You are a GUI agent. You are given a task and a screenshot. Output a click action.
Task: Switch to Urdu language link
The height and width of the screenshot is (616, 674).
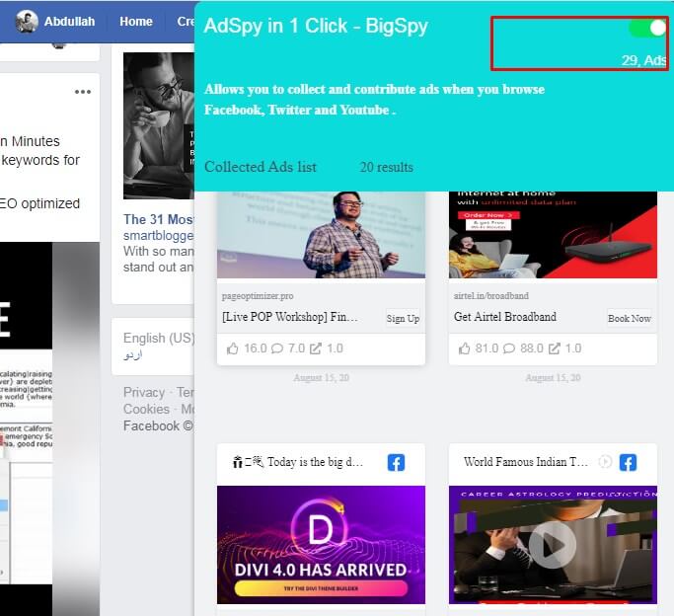point(133,355)
